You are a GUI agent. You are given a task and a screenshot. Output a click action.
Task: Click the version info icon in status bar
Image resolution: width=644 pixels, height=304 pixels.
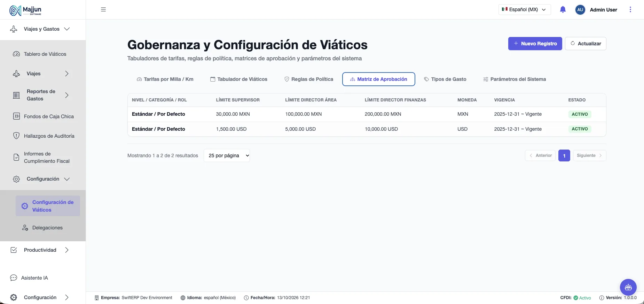[x=602, y=298]
